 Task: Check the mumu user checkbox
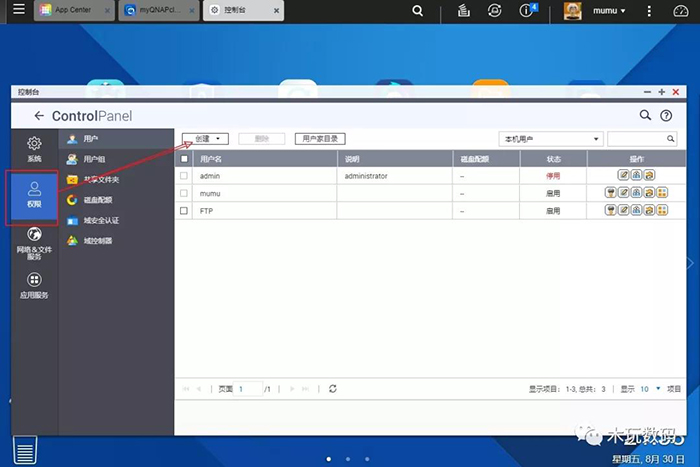tap(184, 193)
